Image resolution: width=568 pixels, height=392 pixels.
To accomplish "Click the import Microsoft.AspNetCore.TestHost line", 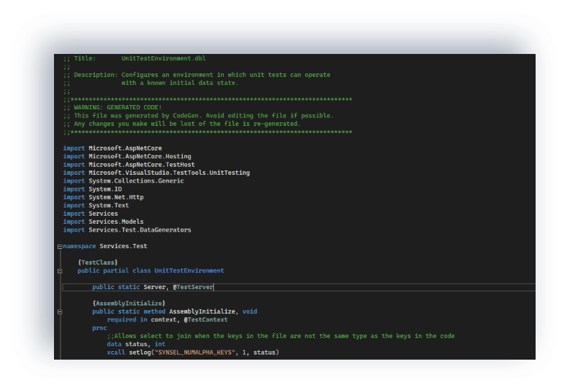I will (x=129, y=165).
